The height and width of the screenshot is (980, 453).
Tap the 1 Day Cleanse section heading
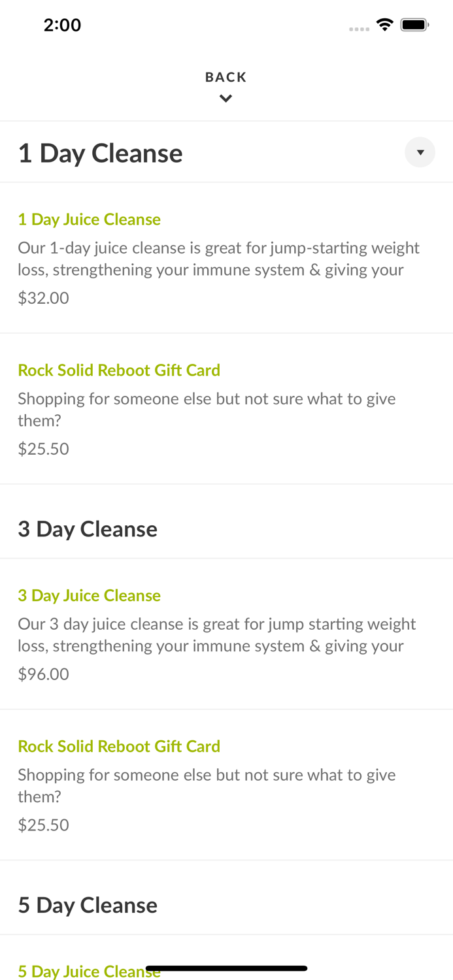pos(100,154)
